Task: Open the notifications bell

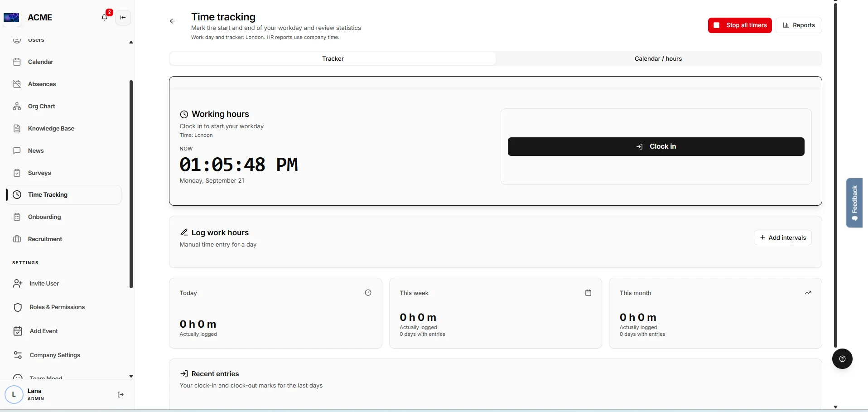Action: click(105, 17)
